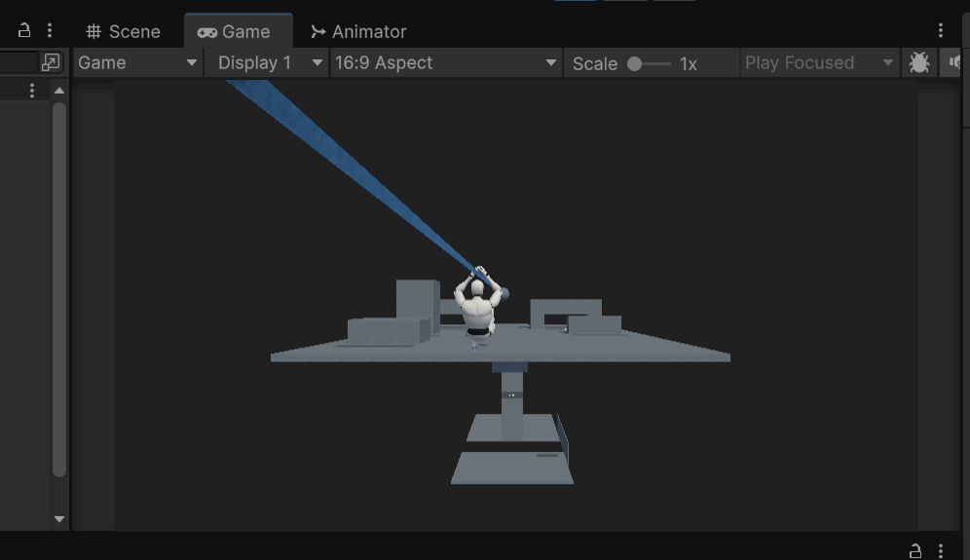The image size is (970, 560).
Task: Click the gamepad icon on the Game tab
Action: (207, 32)
